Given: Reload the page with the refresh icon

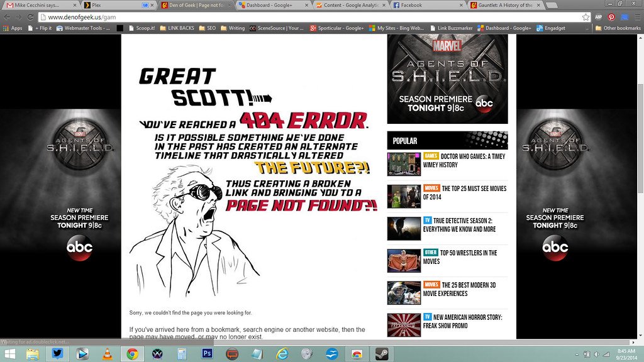Looking at the screenshot, I should coord(30,17).
